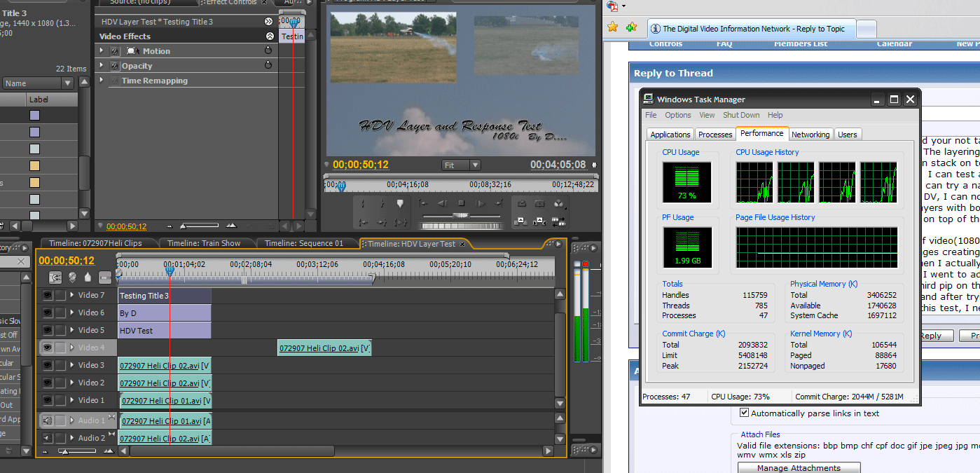Toggle the Opacity effect on/off
The width and height of the screenshot is (980, 473).
point(115,66)
